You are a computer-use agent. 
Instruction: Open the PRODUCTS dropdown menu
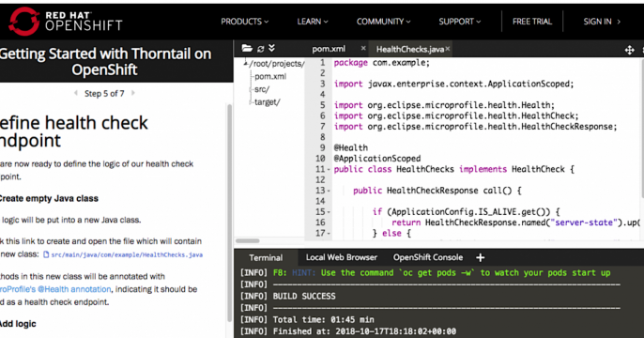point(244,22)
